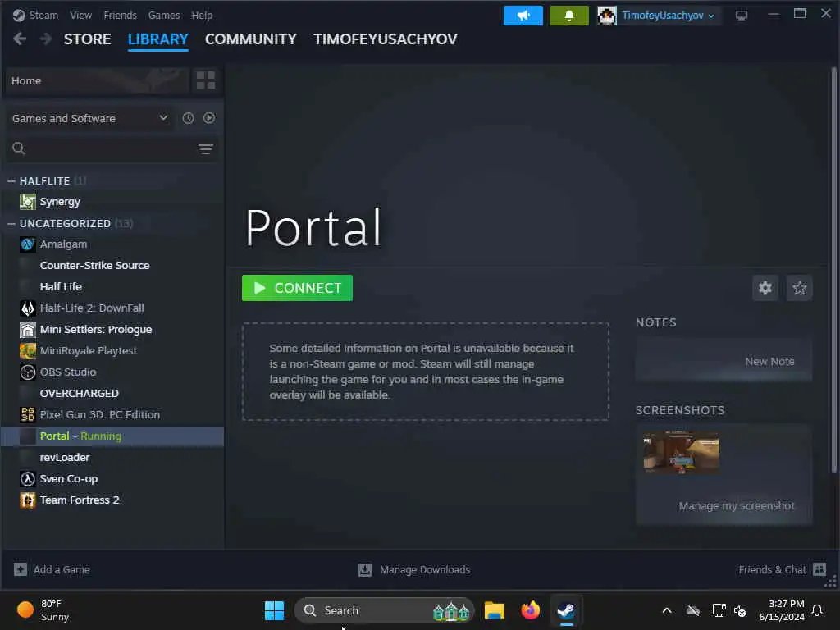This screenshot has width=840, height=630.
Task: Click the Add a Game plus icon
Action: click(21, 569)
